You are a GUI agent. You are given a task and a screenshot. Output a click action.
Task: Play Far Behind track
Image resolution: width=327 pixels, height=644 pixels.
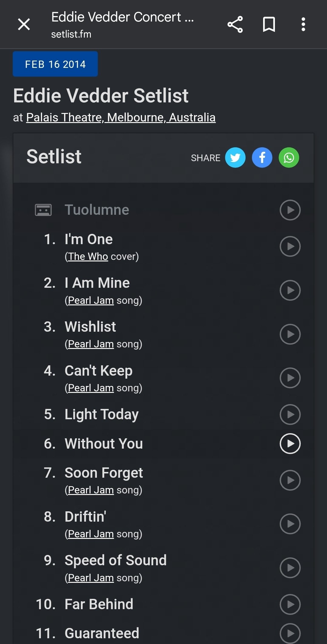pyautogui.click(x=290, y=604)
